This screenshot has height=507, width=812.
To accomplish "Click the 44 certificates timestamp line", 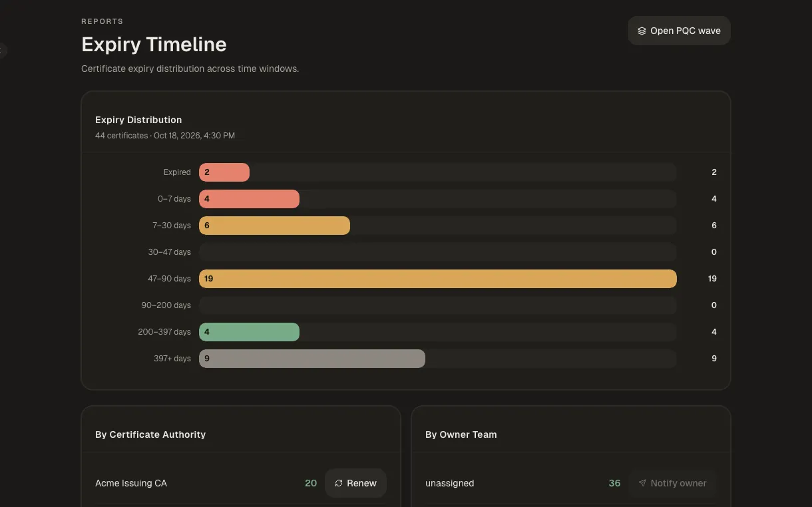I will point(165,136).
